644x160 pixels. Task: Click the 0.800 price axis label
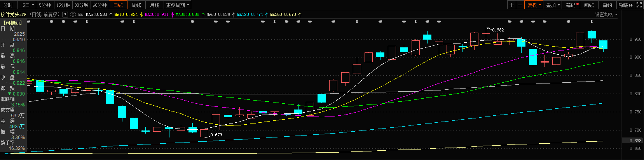click(635, 94)
